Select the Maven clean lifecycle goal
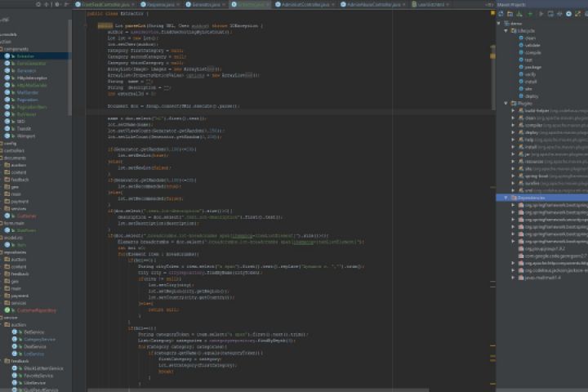This screenshot has height=392, width=588. tap(530, 38)
